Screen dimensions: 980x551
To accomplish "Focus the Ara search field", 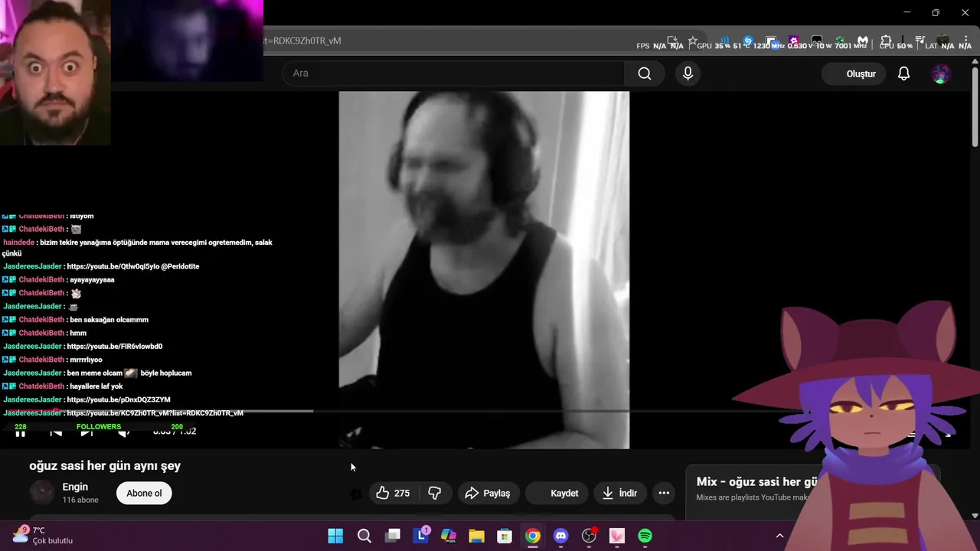I will click(x=453, y=73).
